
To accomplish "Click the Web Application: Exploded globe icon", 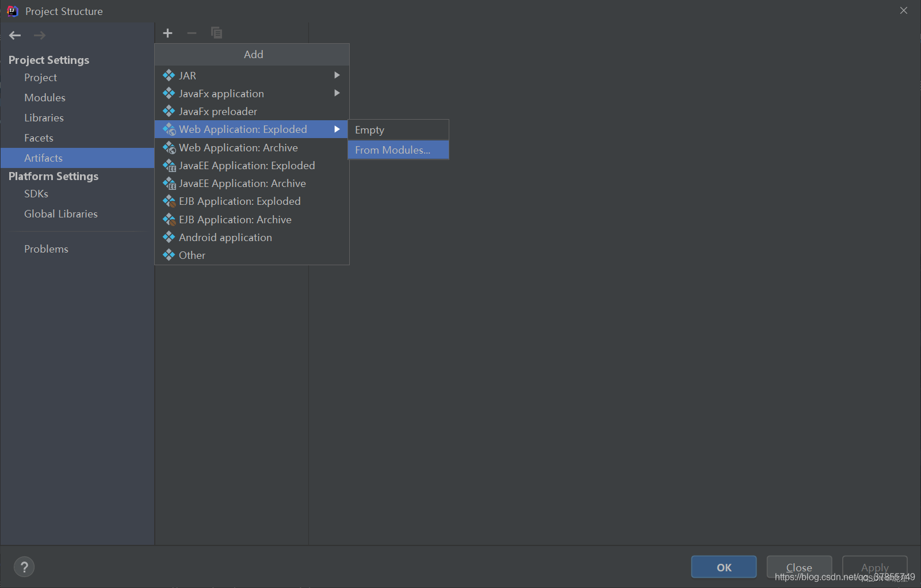I will (x=169, y=129).
